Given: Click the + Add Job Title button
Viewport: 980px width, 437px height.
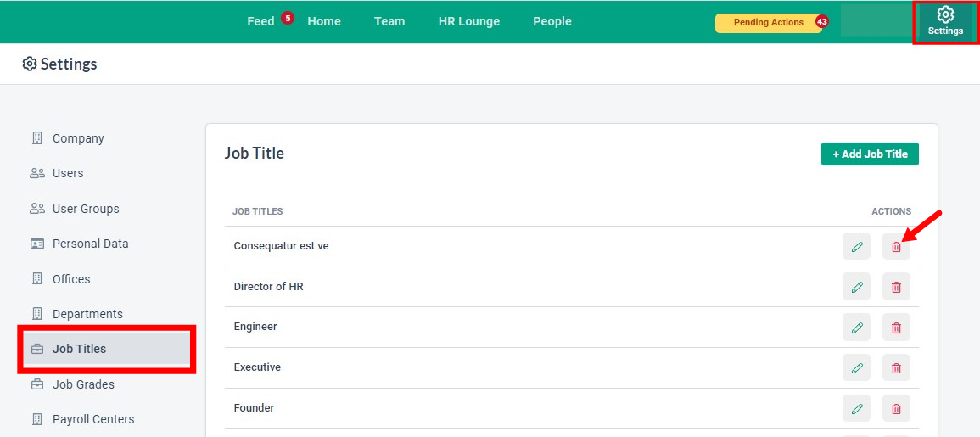Looking at the screenshot, I should (x=870, y=154).
